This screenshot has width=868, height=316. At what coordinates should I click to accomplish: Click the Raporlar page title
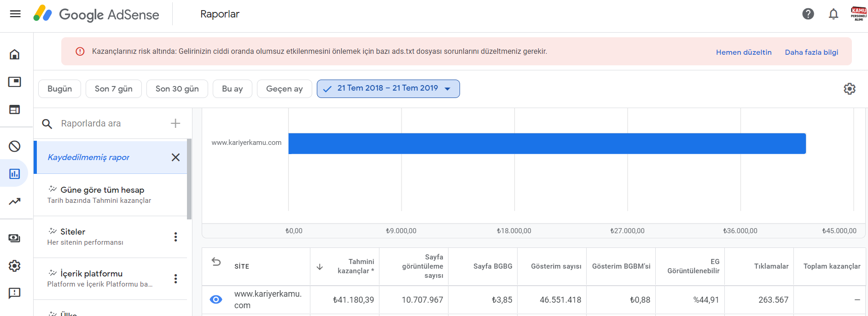click(x=220, y=14)
